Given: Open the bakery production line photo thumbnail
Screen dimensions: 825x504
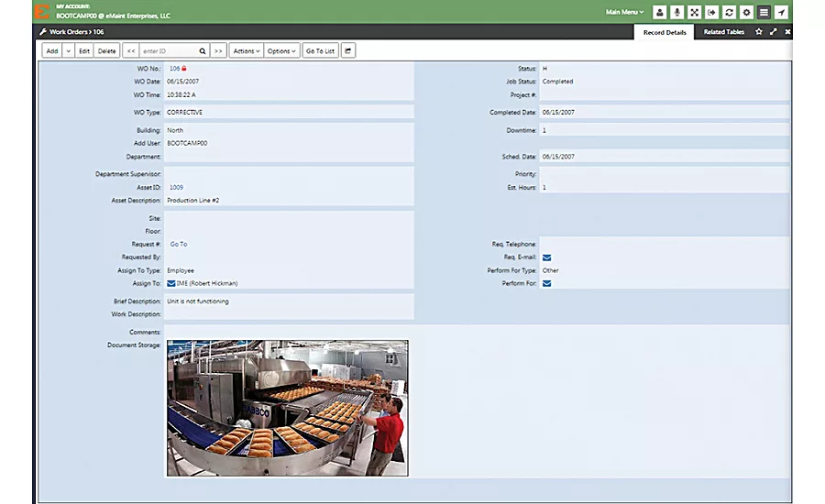Looking at the screenshot, I should (x=287, y=408).
